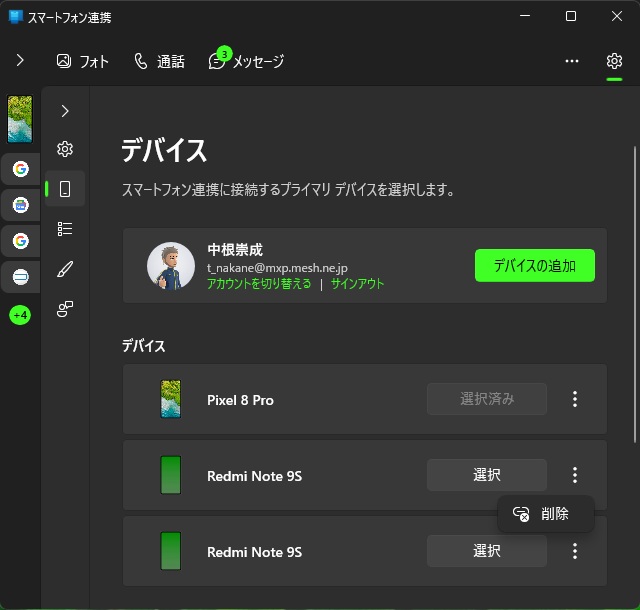Image resolution: width=640 pixels, height=610 pixels.
Task: Click the Pixel 8 Pro device name
Action: coord(240,400)
